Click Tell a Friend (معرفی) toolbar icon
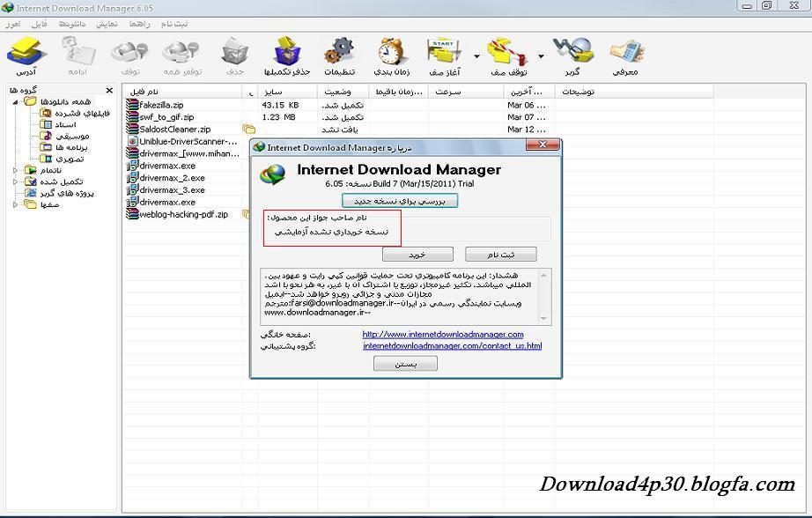Image resolution: width=812 pixels, height=518 pixels. coord(626,52)
